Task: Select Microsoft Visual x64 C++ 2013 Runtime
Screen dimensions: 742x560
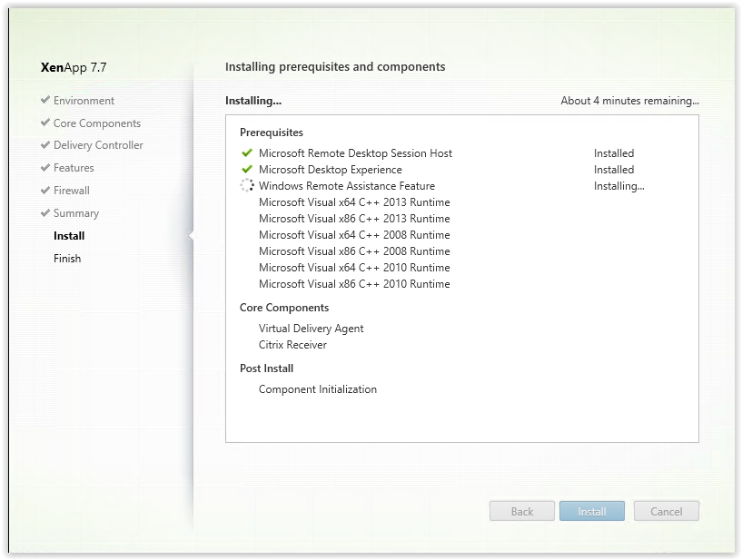Action: (x=354, y=202)
